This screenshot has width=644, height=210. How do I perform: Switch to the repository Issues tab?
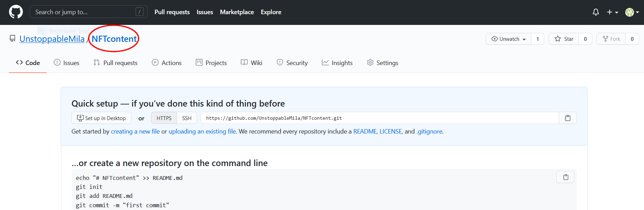[67, 63]
